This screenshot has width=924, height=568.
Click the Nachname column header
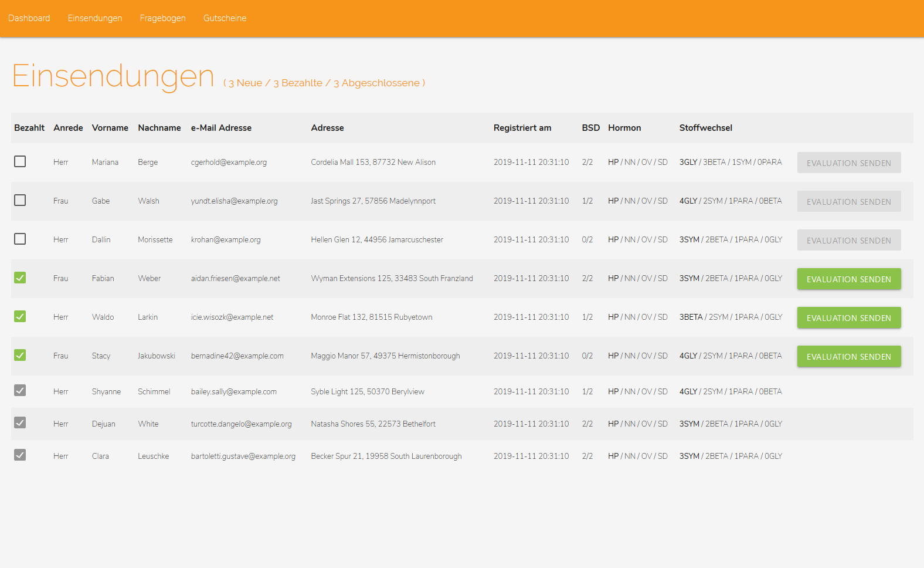pyautogui.click(x=159, y=128)
